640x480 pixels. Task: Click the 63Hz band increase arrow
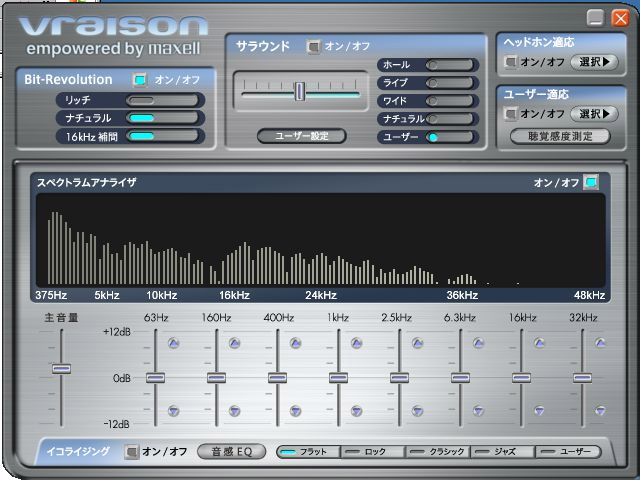pyautogui.click(x=173, y=343)
